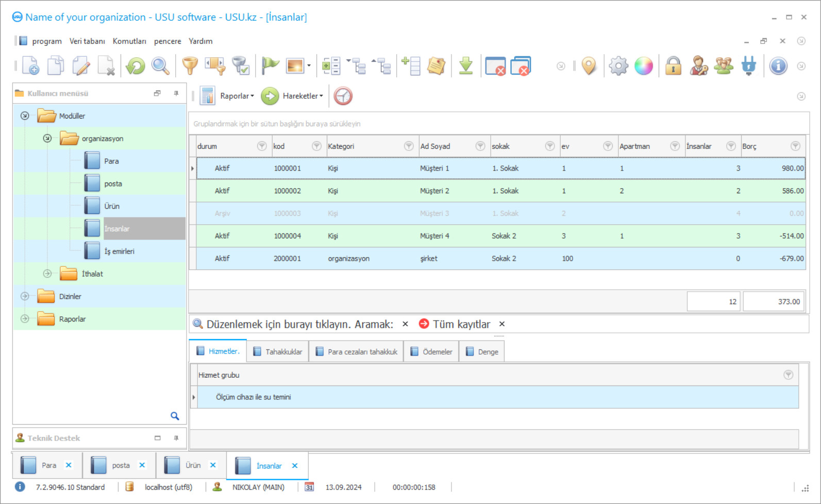Click the funnel filter toolbar icon
The height and width of the screenshot is (504, 821).
(x=190, y=66)
